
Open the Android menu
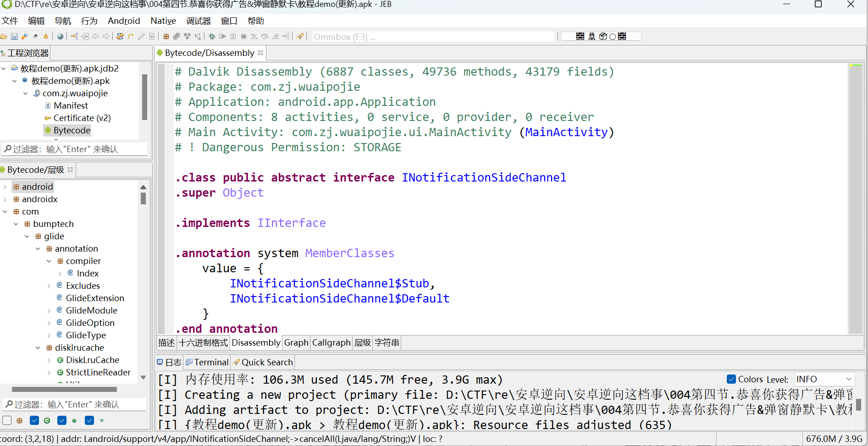124,21
